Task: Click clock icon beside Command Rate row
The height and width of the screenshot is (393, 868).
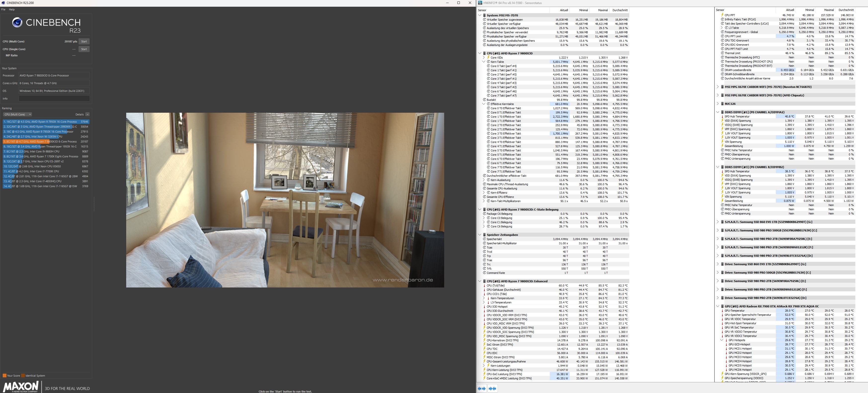Action: click(x=484, y=273)
